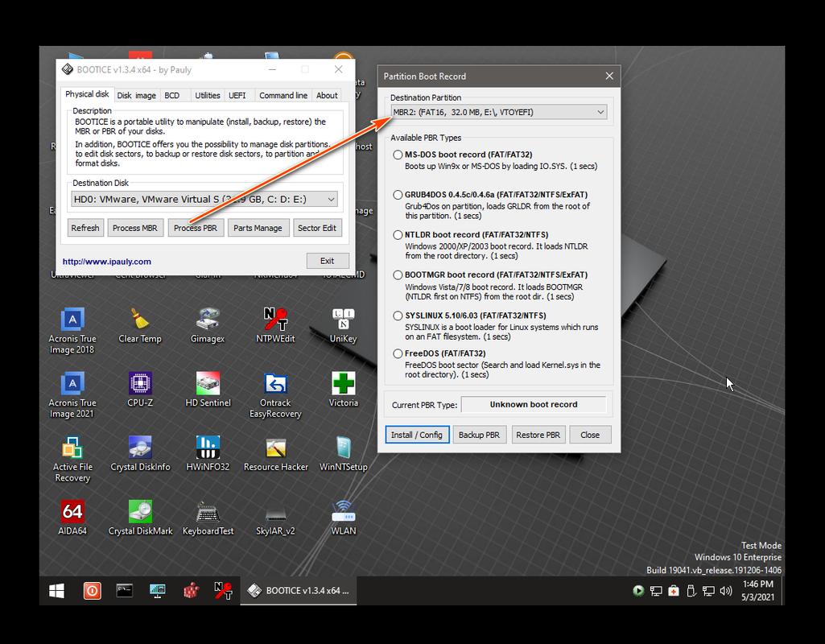
Task: Select FreeDOS (FAT/FAT32) radio option
Action: [398, 353]
